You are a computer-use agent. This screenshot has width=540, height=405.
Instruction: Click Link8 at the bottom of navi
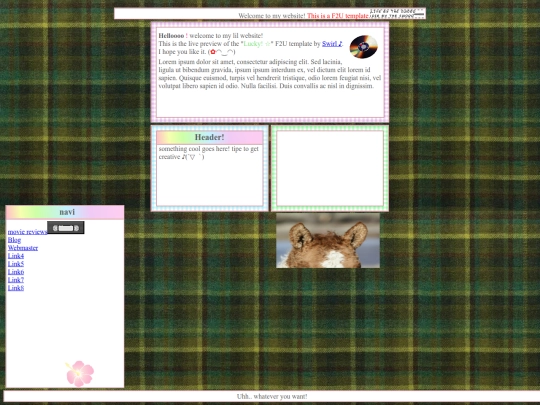click(x=16, y=288)
